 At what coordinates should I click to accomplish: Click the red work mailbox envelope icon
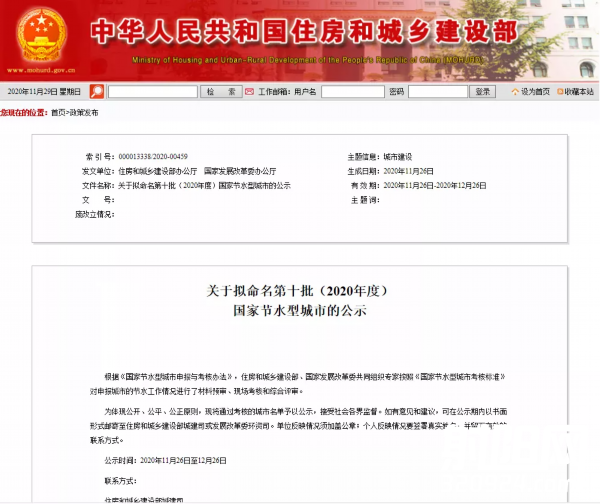coord(249,91)
